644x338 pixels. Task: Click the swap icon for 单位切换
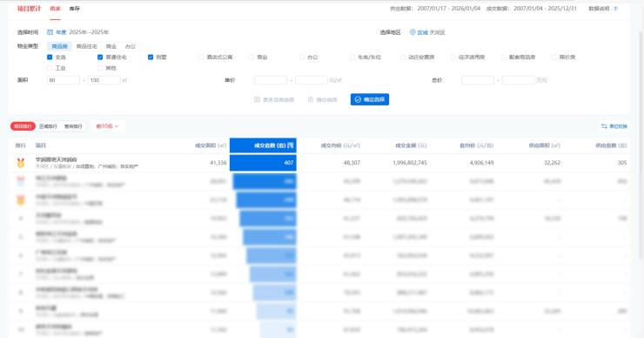pyautogui.click(x=604, y=126)
